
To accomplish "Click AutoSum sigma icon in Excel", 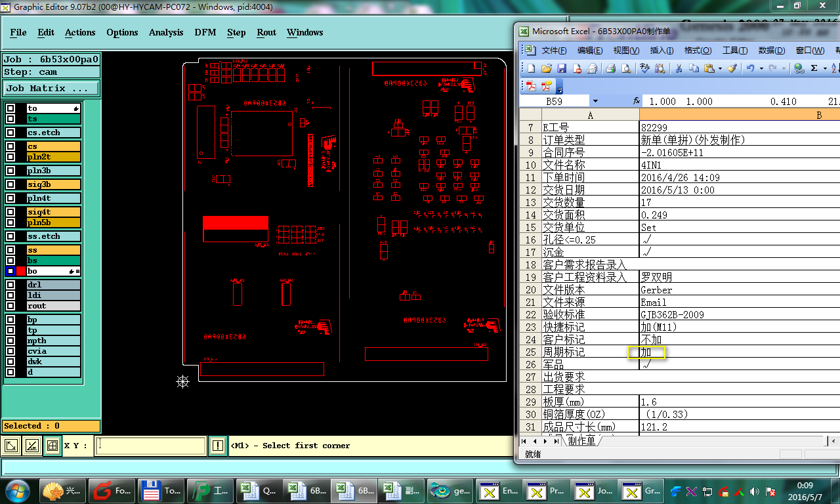I will click(814, 68).
